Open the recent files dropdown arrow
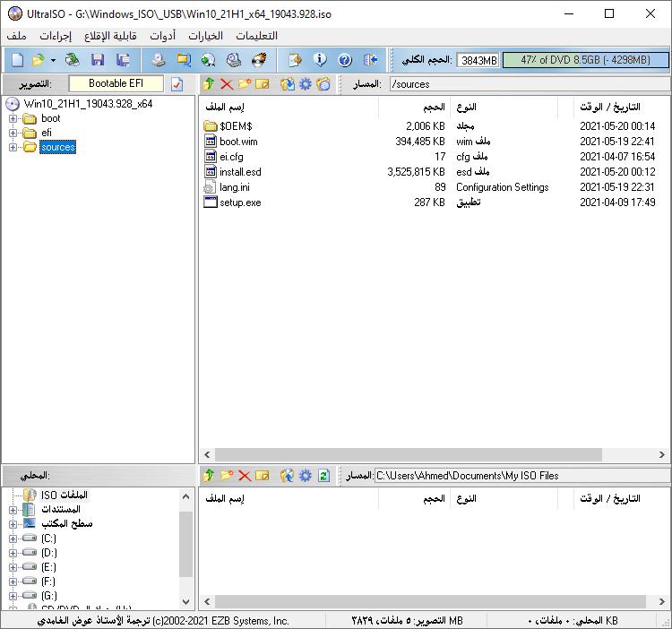 (x=53, y=60)
